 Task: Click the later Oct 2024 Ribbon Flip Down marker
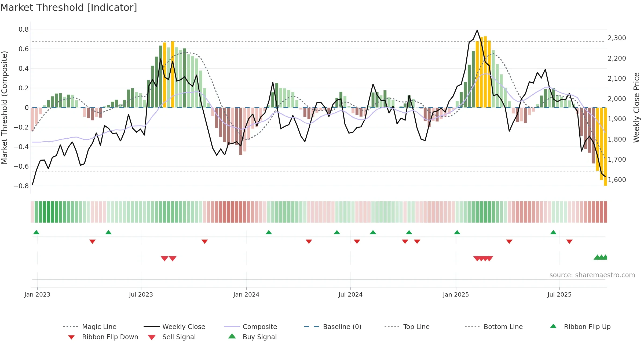coord(417,242)
